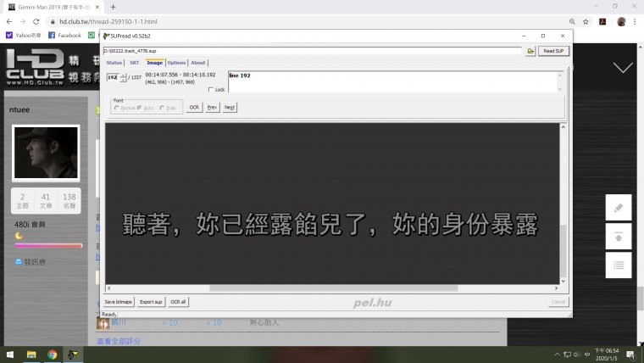Open Chrome from the taskbar
The image size is (644, 363).
point(53,355)
